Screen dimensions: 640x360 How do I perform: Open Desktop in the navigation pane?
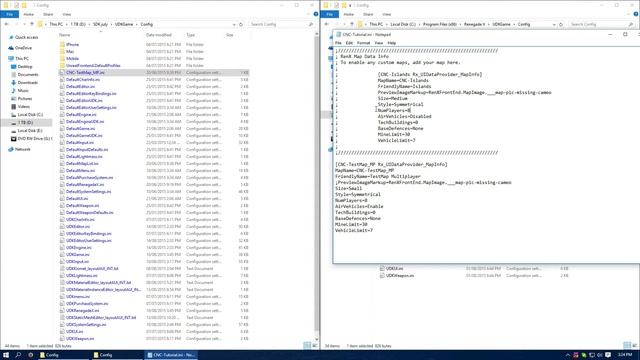pos(24,67)
